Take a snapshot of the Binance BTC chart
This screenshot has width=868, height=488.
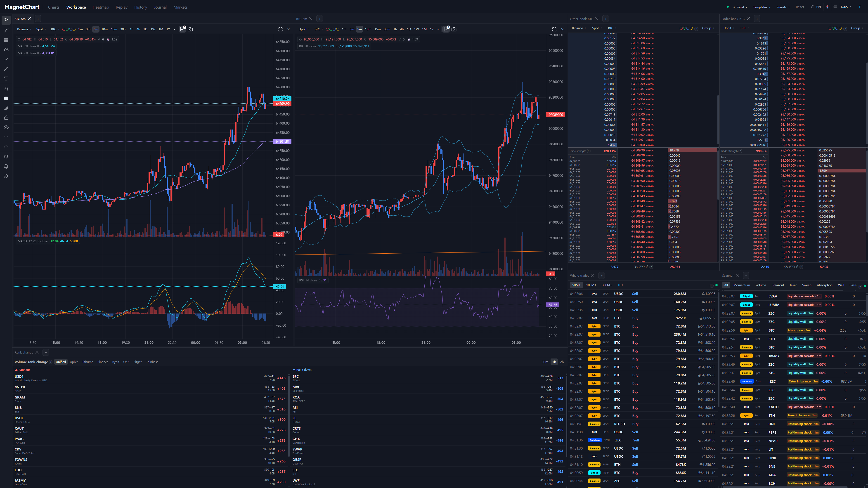[x=190, y=29]
